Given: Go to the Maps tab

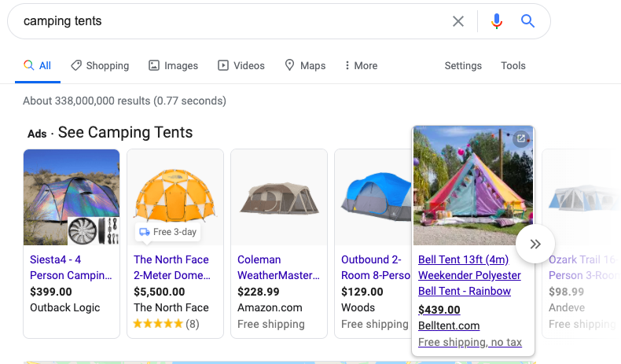Looking at the screenshot, I should (305, 66).
